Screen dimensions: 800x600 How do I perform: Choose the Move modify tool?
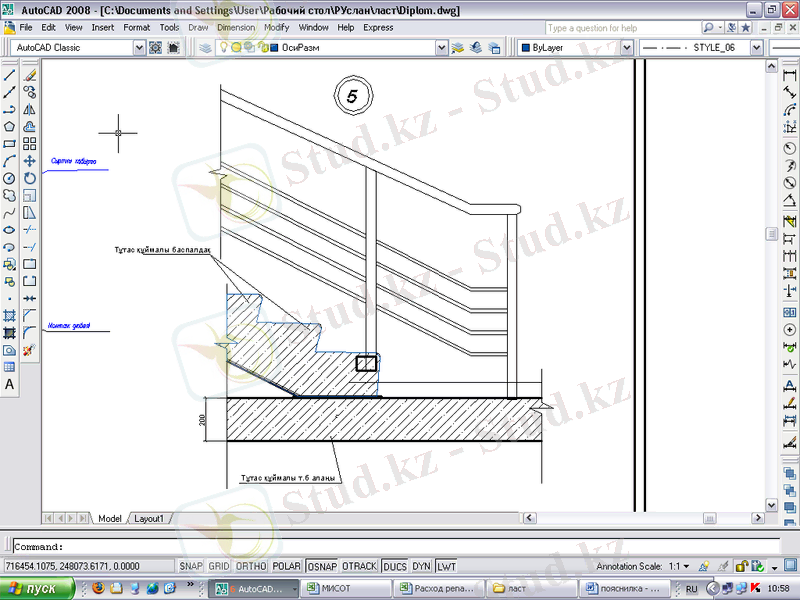coord(30,161)
